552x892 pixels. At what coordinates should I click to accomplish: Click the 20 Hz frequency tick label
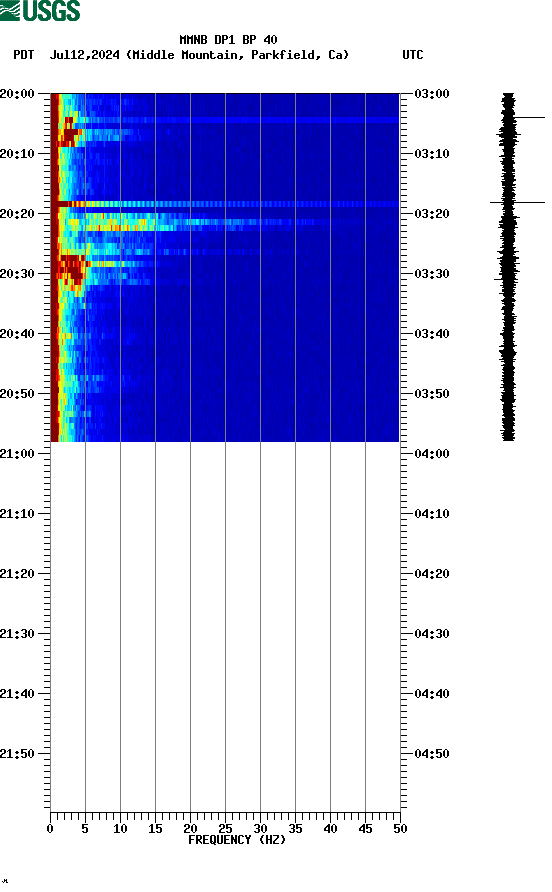point(190,829)
